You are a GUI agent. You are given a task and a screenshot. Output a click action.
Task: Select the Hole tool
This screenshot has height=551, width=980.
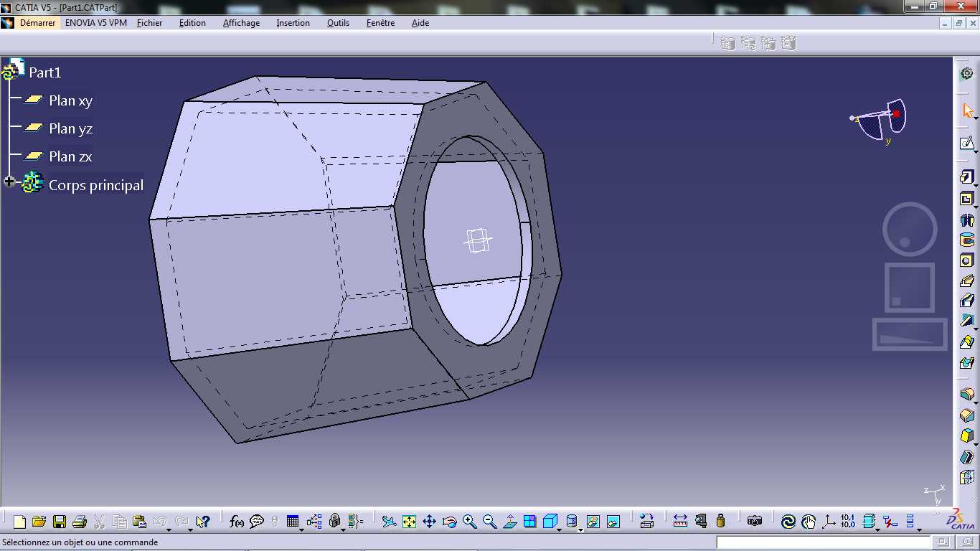[966, 260]
